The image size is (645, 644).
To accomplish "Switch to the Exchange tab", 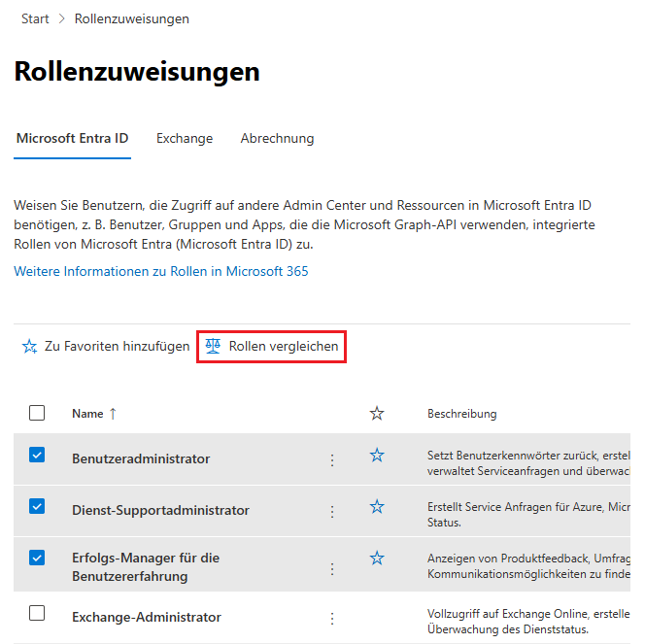I will (x=185, y=139).
